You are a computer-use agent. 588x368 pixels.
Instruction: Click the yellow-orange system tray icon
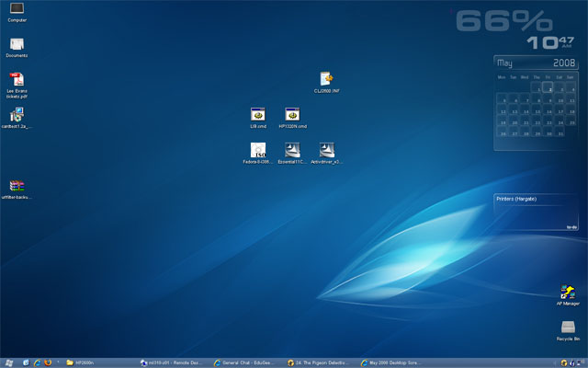tap(563, 363)
